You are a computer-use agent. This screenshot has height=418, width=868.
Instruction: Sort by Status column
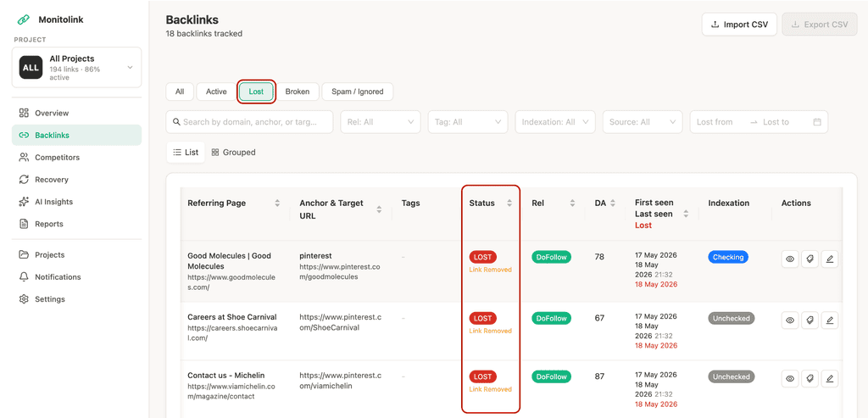coord(509,203)
